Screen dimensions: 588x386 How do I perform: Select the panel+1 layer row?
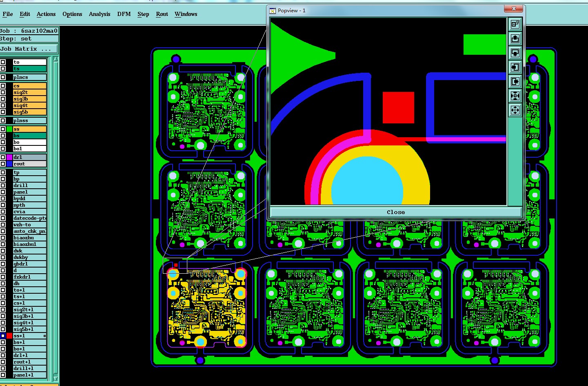tap(29, 375)
